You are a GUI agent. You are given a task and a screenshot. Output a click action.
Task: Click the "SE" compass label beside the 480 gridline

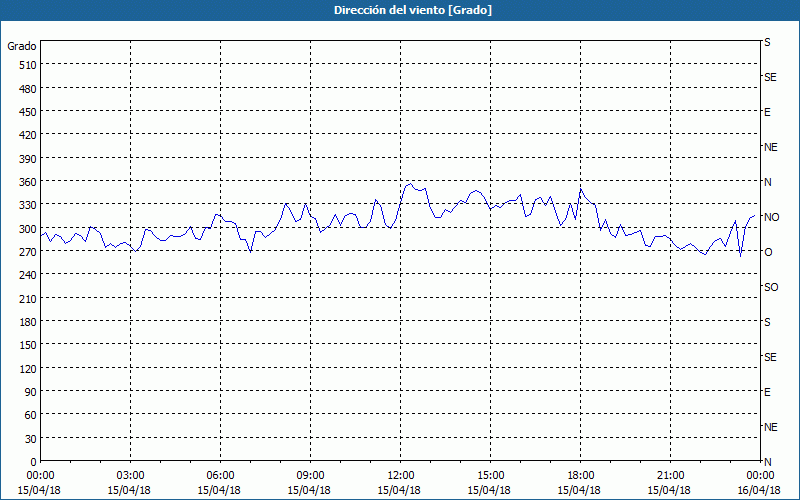770,77
